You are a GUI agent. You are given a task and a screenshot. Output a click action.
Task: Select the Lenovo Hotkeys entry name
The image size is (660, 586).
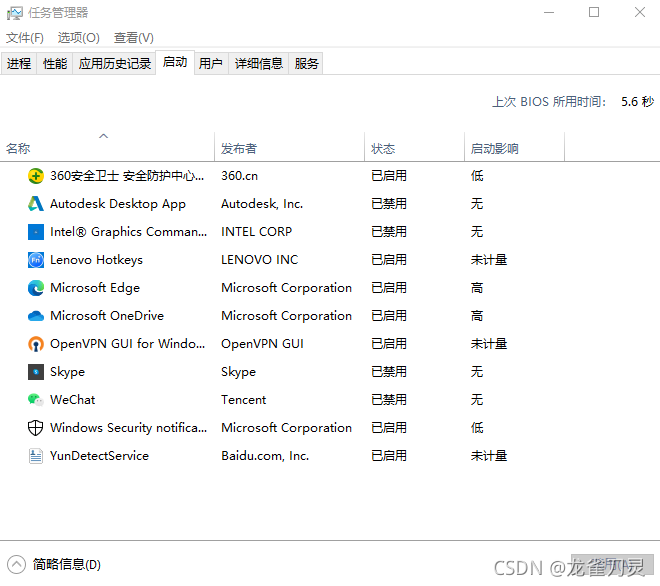click(x=96, y=260)
